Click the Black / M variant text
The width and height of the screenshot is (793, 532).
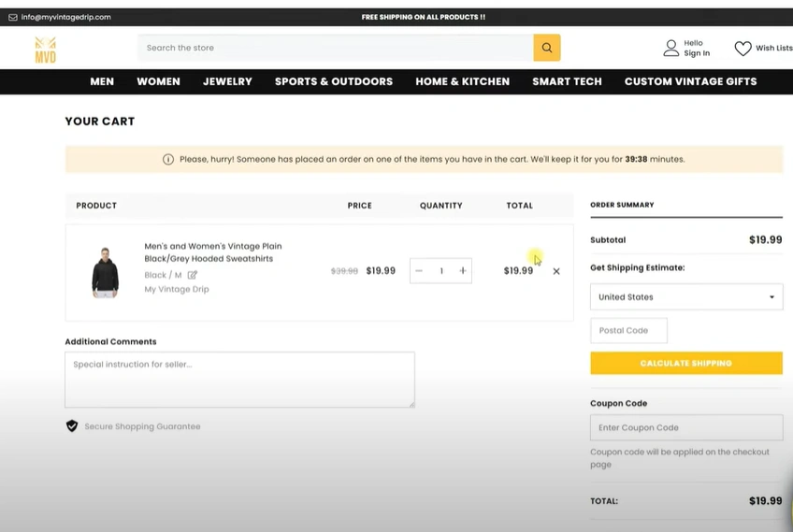(x=163, y=275)
